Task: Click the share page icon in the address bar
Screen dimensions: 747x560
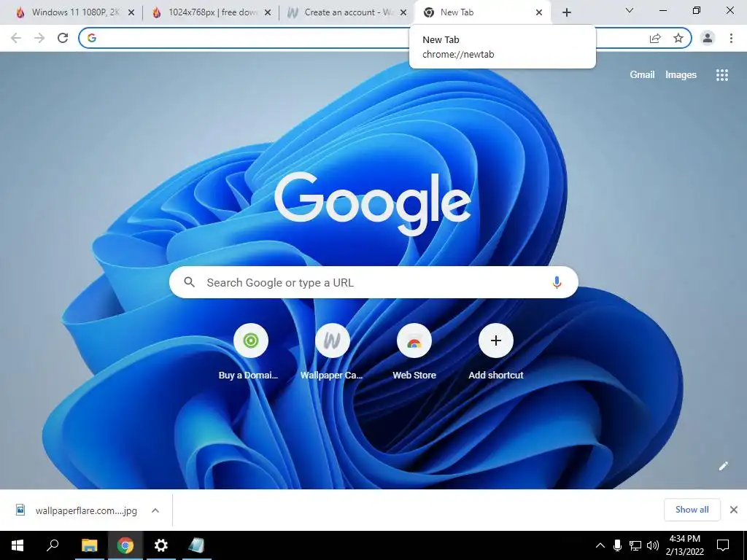Action: coord(655,38)
